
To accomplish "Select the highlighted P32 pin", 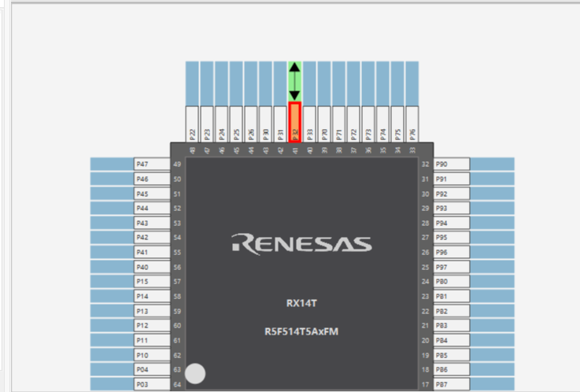I will (294, 123).
